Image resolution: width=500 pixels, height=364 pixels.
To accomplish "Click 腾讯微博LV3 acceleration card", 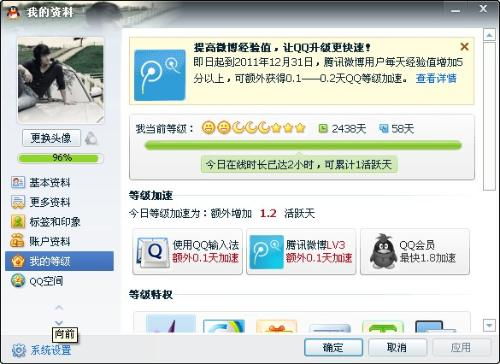I will tap(301, 252).
